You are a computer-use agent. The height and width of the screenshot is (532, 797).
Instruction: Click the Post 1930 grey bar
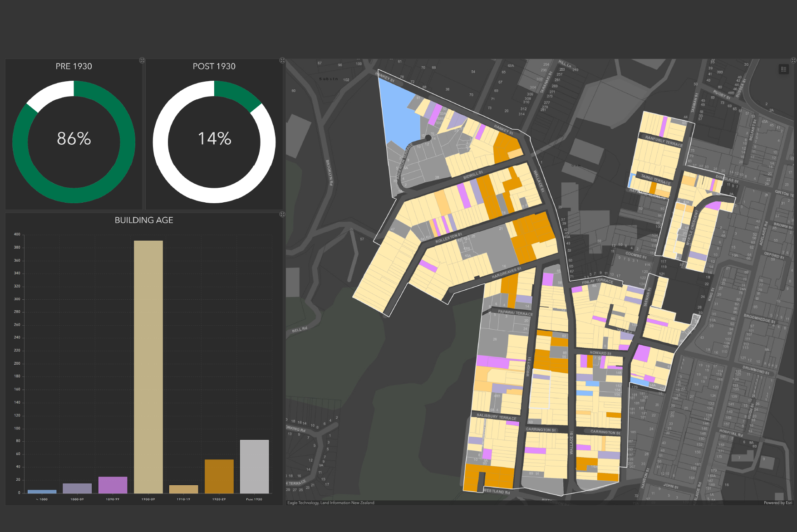pyautogui.click(x=254, y=466)
